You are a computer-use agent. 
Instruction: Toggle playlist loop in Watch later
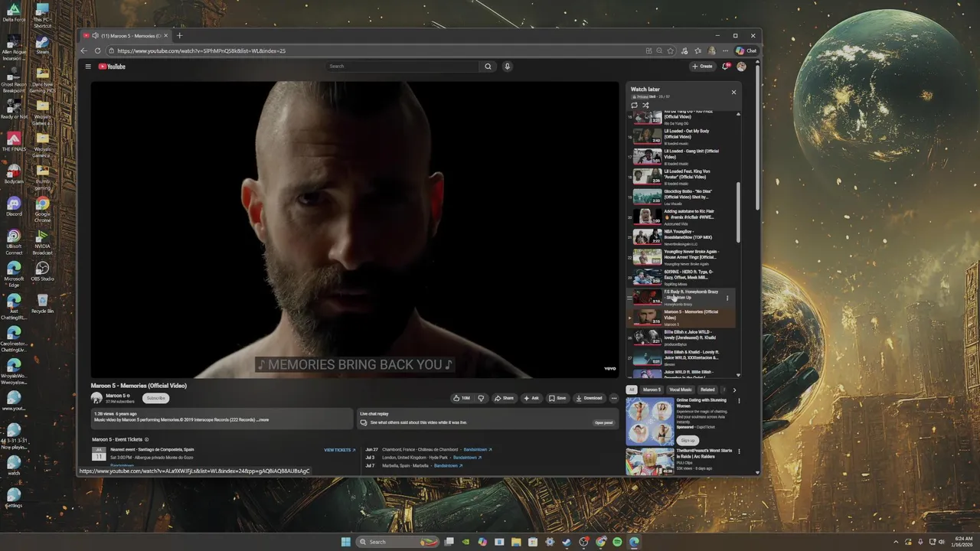tap(634, 105)
